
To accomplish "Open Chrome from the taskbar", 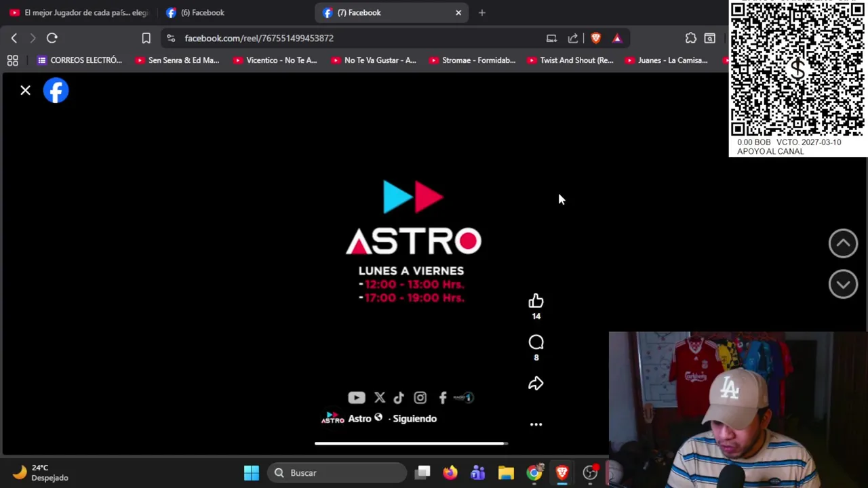I will [534, 472].
